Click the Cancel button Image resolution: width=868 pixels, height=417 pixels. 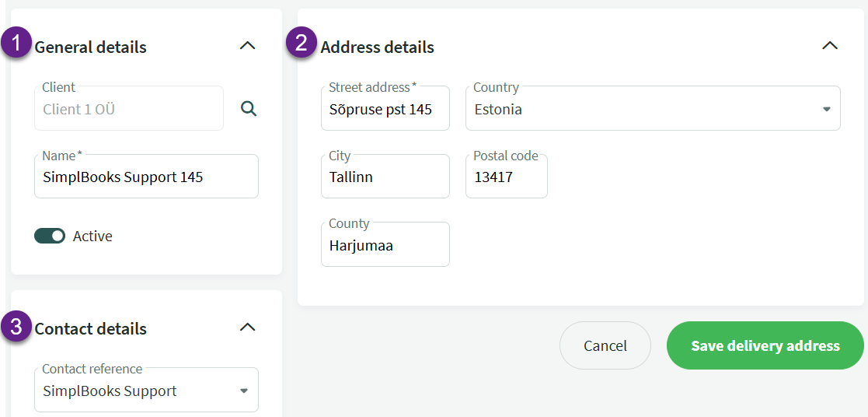pyautogui.click(x=605, y=345)
